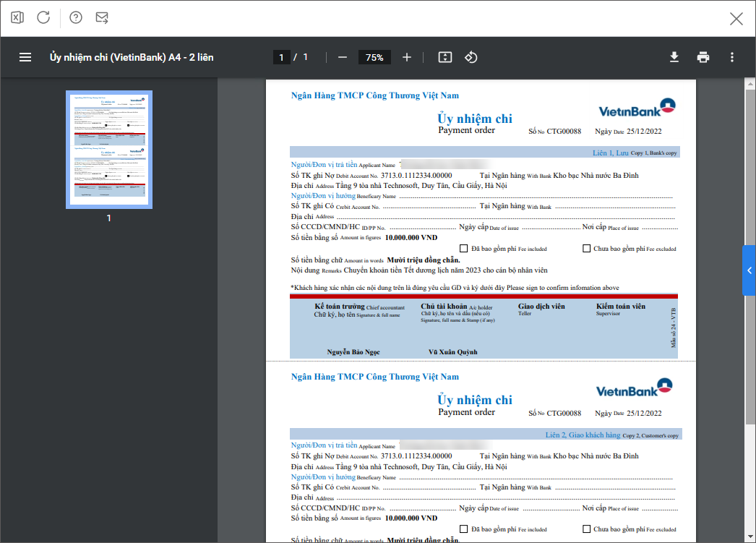The height and width of the screenshot is (543, 756).
Task: Select the page 1 thumbnail
Action: click(109, 149)
